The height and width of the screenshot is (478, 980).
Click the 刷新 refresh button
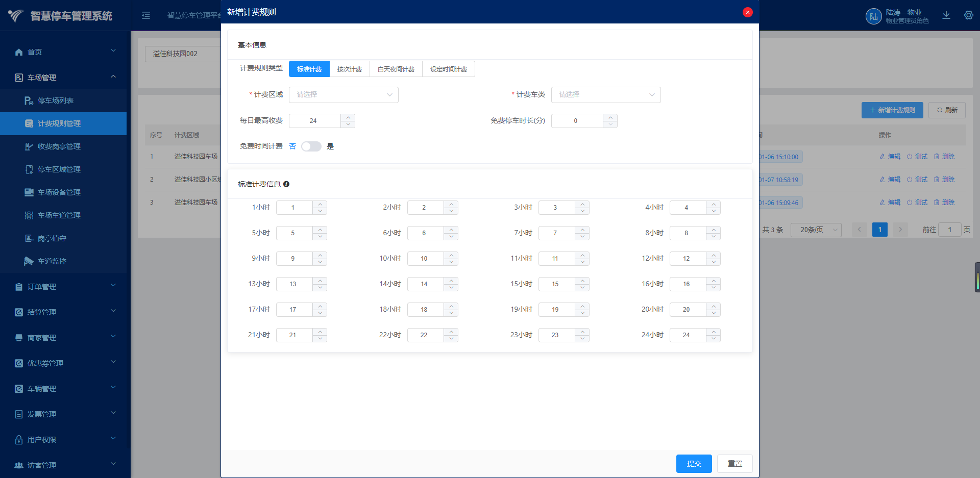click(947, 110)
